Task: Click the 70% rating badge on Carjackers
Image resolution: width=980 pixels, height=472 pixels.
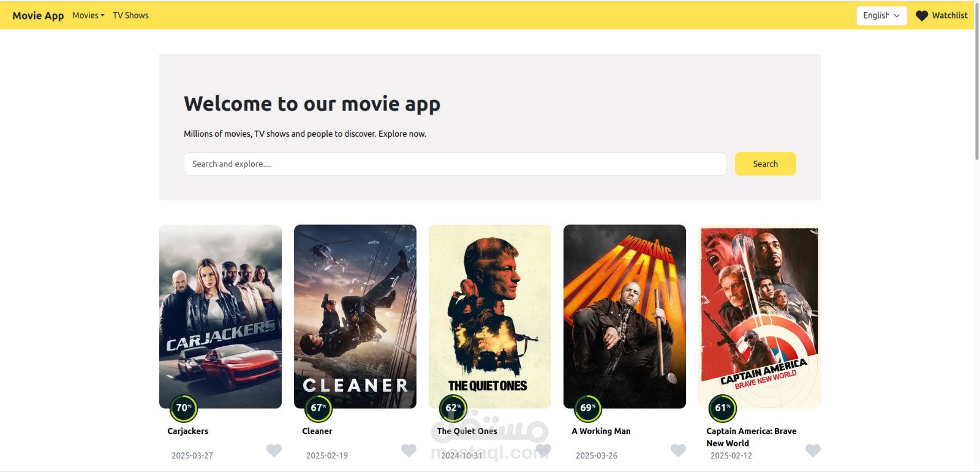Action: (184, 408)
